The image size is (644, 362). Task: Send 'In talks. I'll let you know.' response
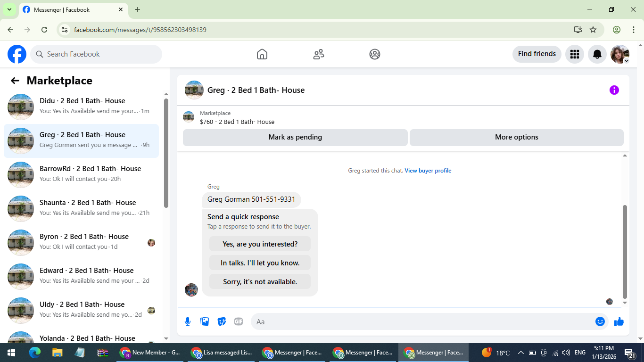pyautogui.click(x=260, y=263)
